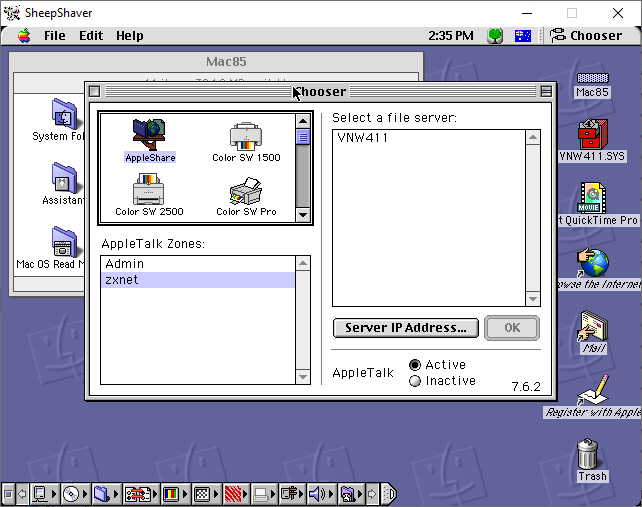Open the red striped control strip module
642x507 pixels.
(236, 494)
